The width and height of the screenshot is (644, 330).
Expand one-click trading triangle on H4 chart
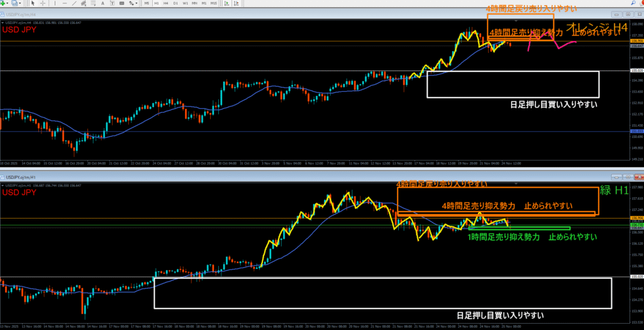(2, 23)
